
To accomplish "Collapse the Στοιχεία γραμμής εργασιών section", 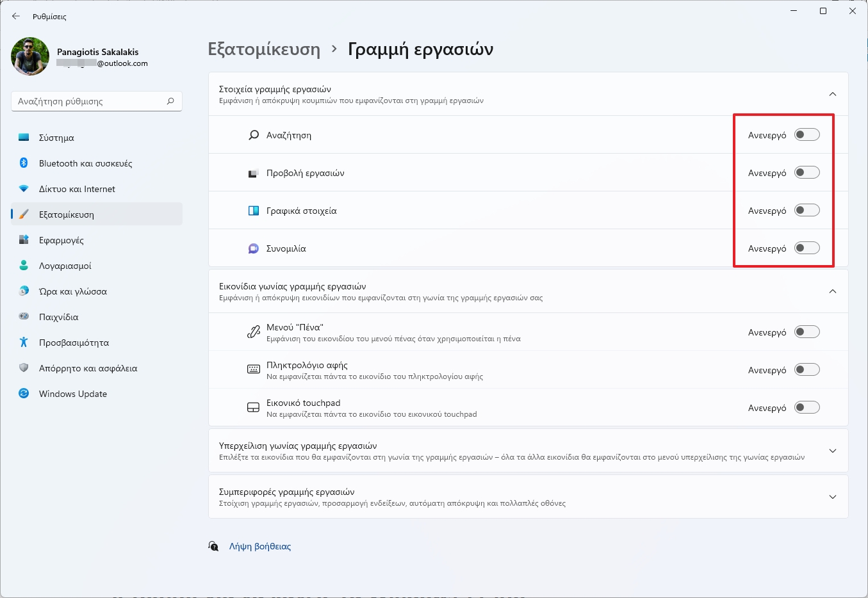I will pos(832,94).
